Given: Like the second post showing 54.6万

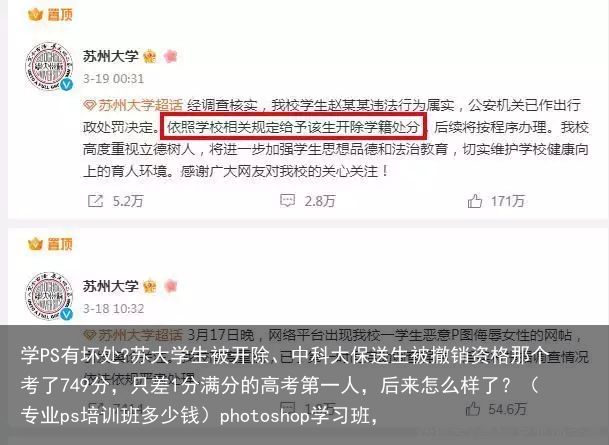Looking at the screenshot, I should click(473, 409).
